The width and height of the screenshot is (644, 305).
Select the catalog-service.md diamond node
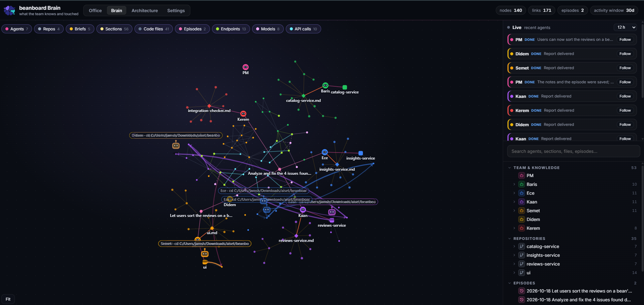pyautogui.click(x=304, y=96)
